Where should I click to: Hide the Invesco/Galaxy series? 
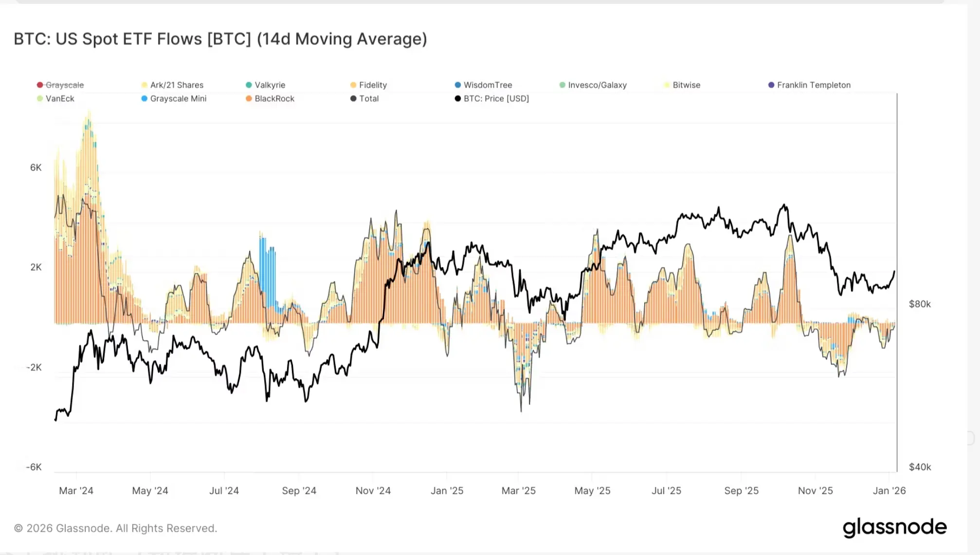click(593, 85)
